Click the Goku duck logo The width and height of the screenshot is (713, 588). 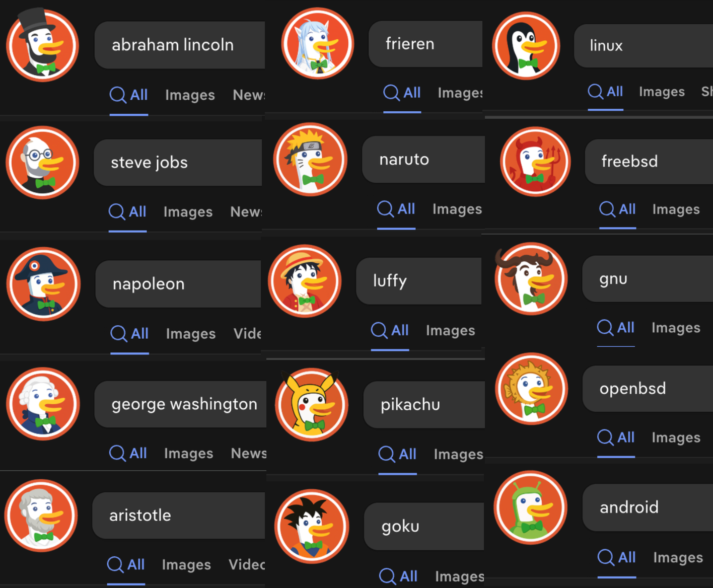(x=312, y=527)
